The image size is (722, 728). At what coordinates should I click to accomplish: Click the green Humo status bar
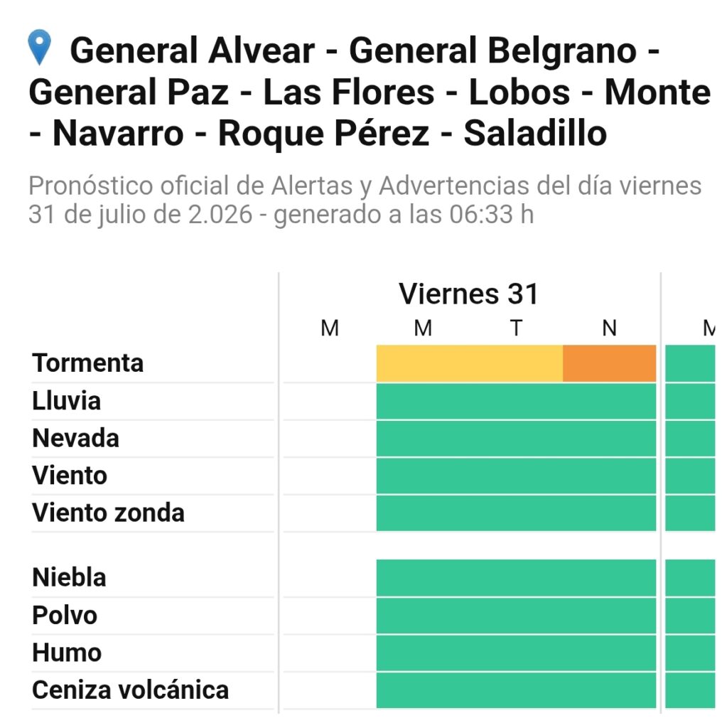pyautogui.click(x=516, y=653)
